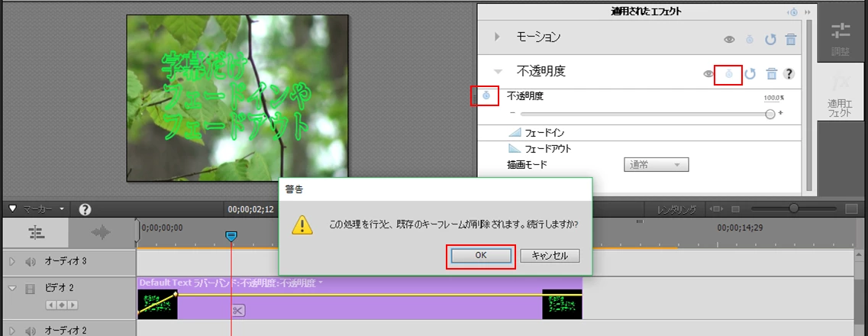
Task: Click fit-to-visible-timeline icon near zoom slider
Action: click(718, 209)
